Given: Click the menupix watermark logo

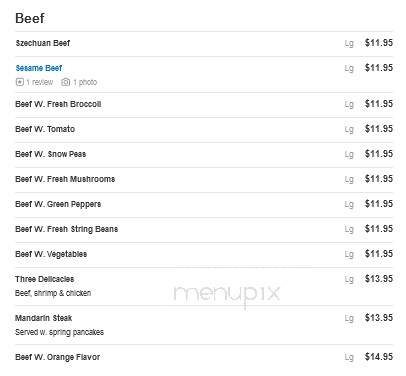Looking at the screenshot, I should tap(227, 294).
